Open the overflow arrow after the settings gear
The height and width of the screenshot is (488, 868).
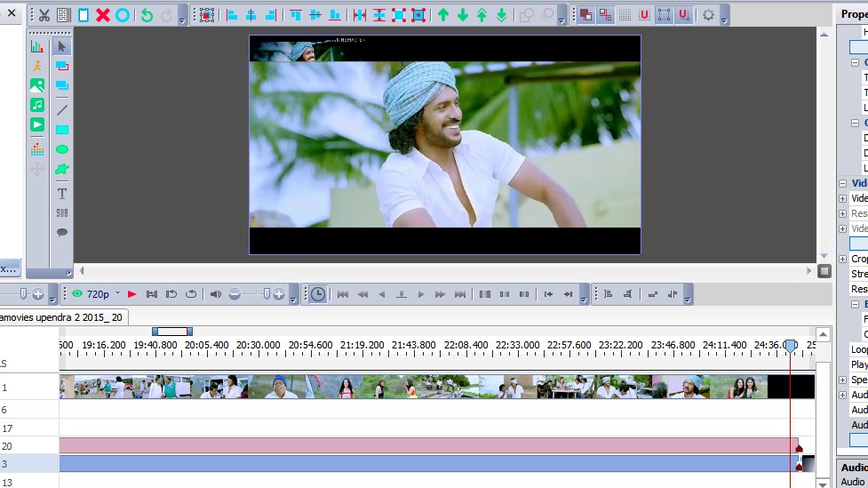(x=724, y=20)
